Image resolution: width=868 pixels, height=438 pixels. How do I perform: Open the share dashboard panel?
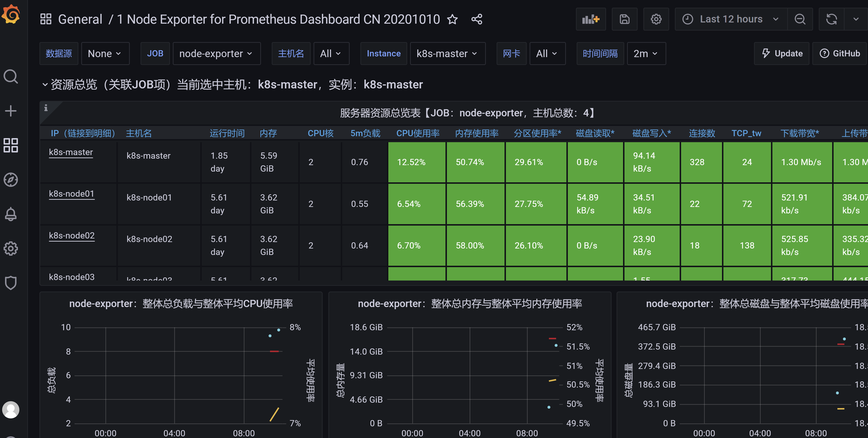point(477,19)
